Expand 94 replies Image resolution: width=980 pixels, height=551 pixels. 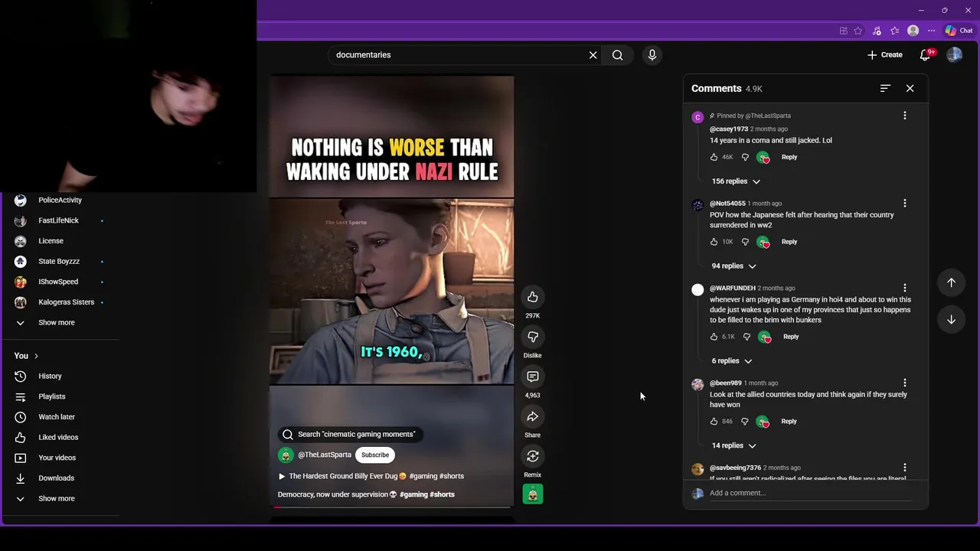coord(733,266)
